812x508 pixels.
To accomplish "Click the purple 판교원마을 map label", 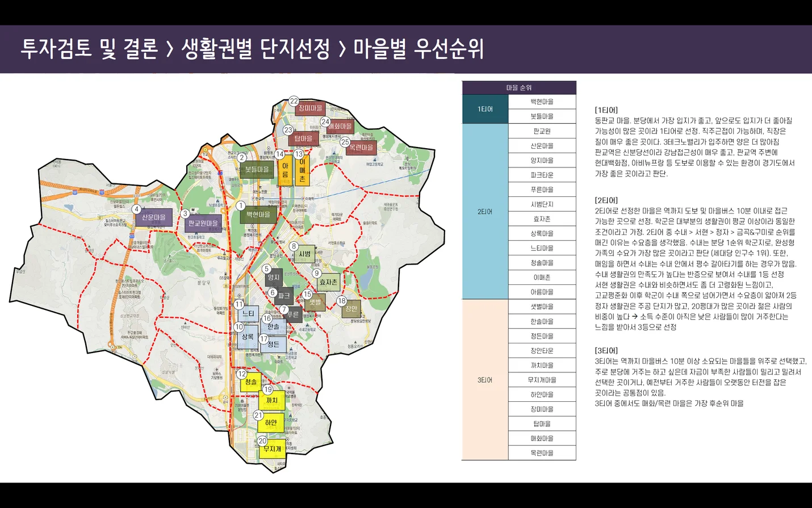I will pyautogui.click(x=203, y=224).
